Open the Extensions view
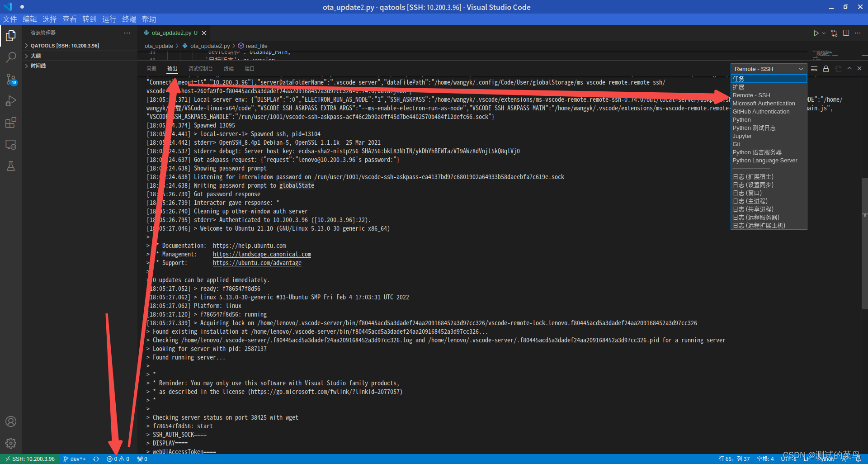Screen dimensions: 868x464 tap(11, 123)
